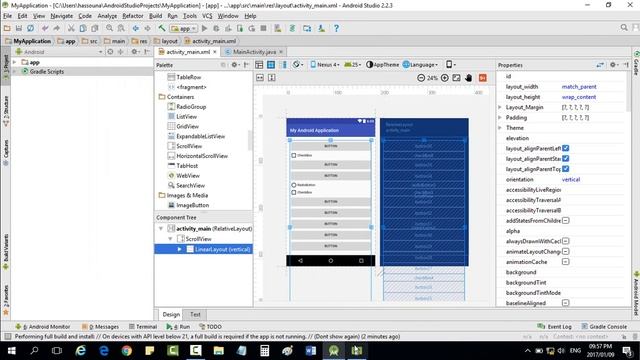Open the TODO tool window
The height and width of the screenshot is (360, 640).
210,327
